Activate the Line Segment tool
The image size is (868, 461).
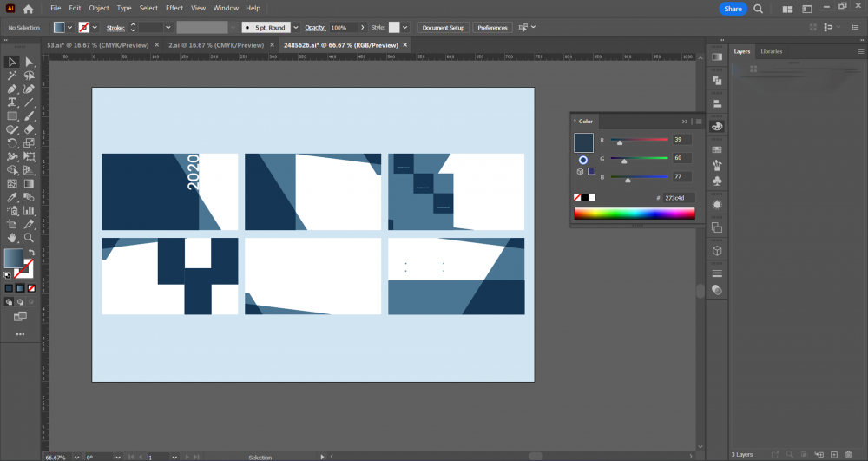[30, 102]
